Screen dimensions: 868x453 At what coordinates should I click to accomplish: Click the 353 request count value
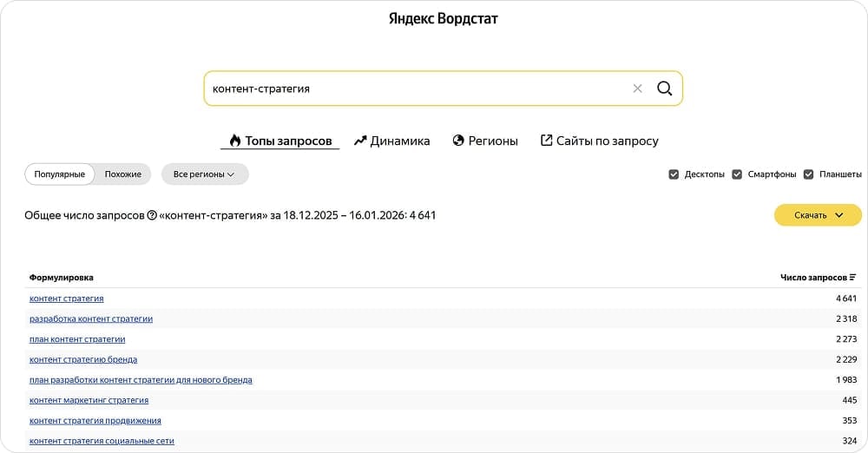[x=850, y=420]
